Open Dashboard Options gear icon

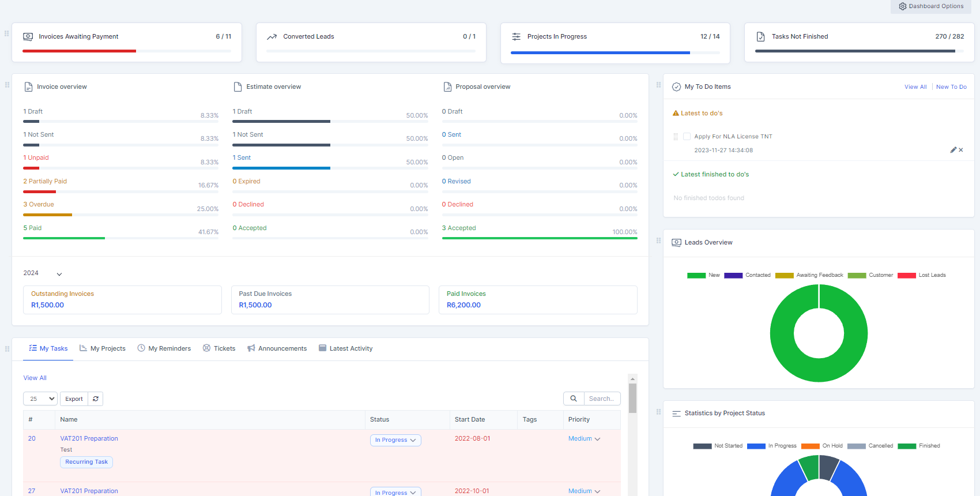(x=902, y=6)
